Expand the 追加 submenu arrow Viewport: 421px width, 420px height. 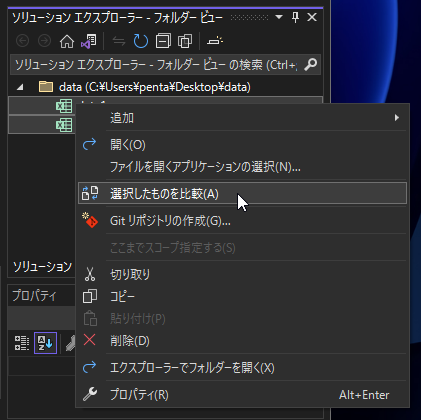(397, 118)
